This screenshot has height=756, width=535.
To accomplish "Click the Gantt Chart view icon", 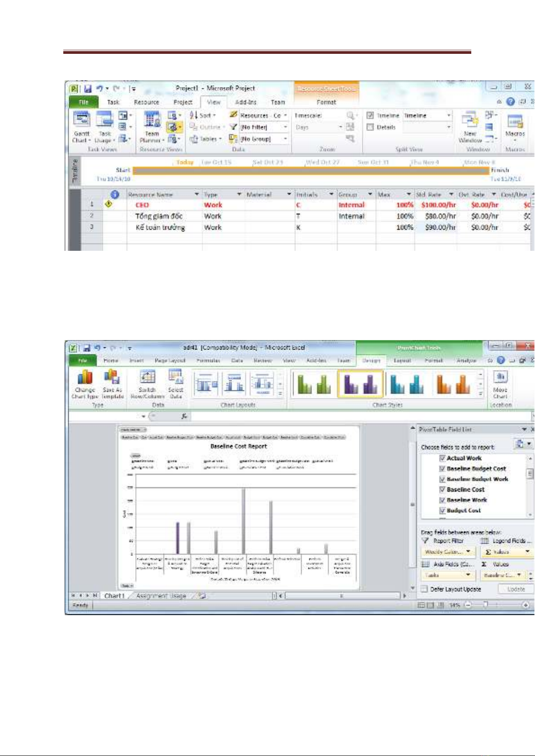I will pyautogui.click(x=82, y=120).
